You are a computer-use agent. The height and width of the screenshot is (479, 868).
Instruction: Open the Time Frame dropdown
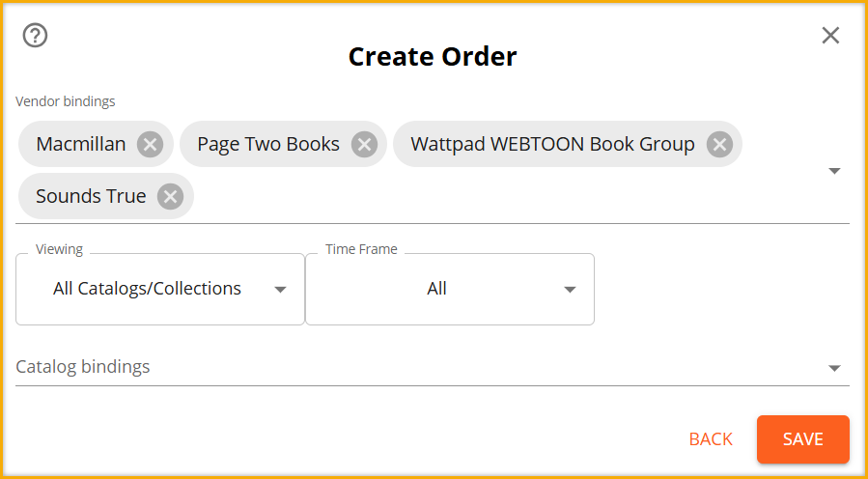tap(450, 289)
